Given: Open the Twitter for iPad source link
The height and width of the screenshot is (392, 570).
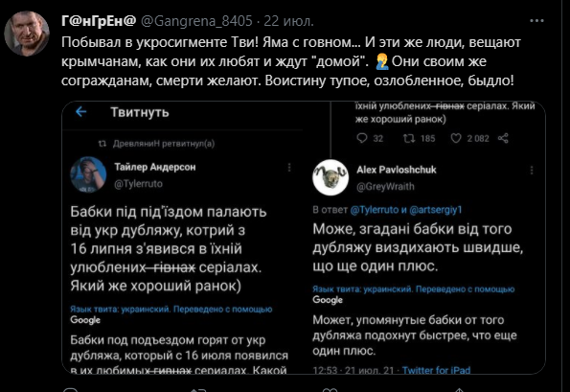Looking at the screenshot, I should 436,370.
